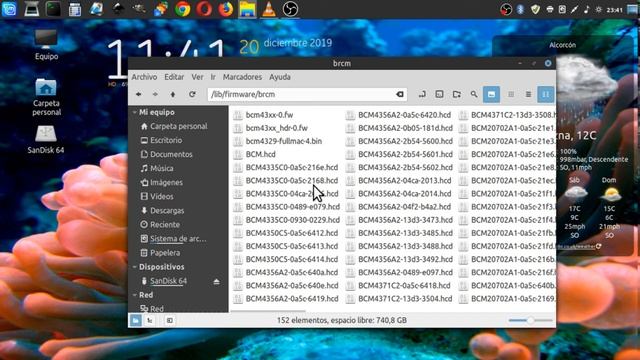
Task: Launch Opera from the top panel
Action: pos(204,9)
